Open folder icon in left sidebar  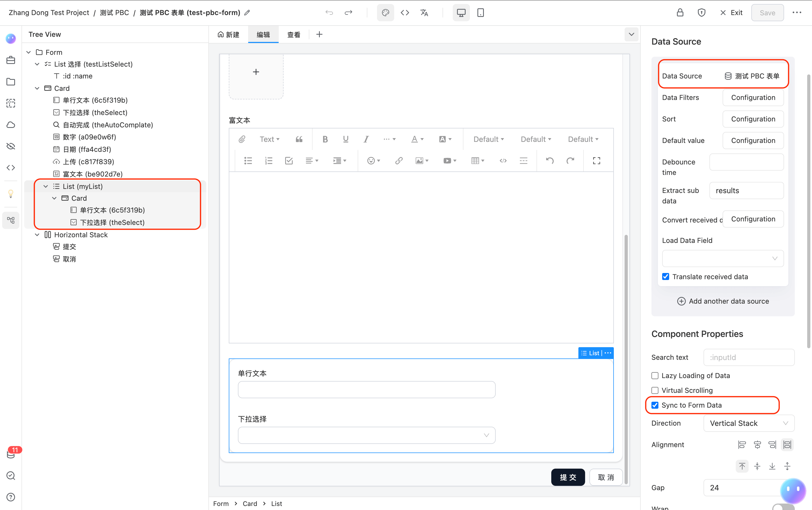pyautogui.click(x=11, y=82)
